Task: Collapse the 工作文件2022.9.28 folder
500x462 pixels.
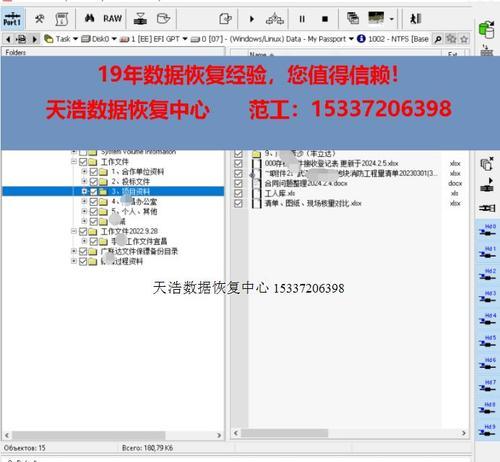Action: point(74,231)
